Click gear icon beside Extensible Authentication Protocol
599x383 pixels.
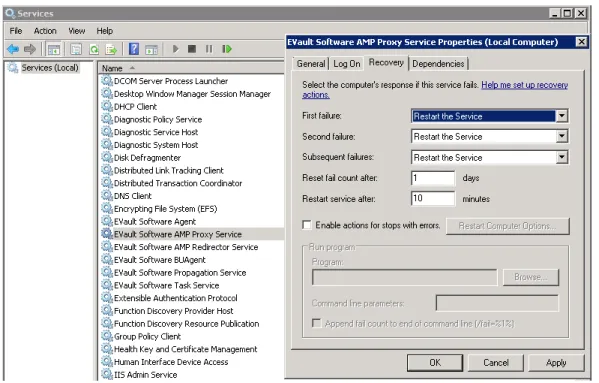[107, 298]
